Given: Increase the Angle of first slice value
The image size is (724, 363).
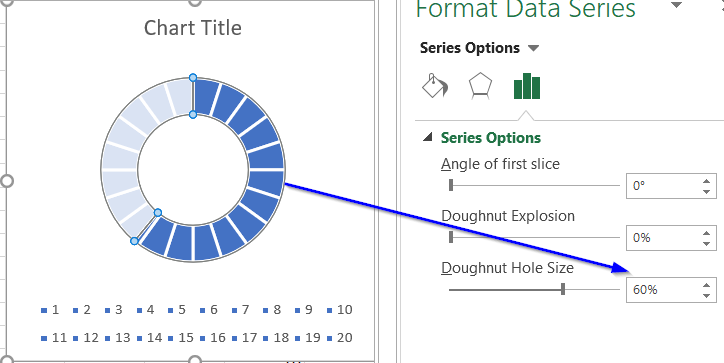Looking at the screenshot, I should click(x=706, y=181).
